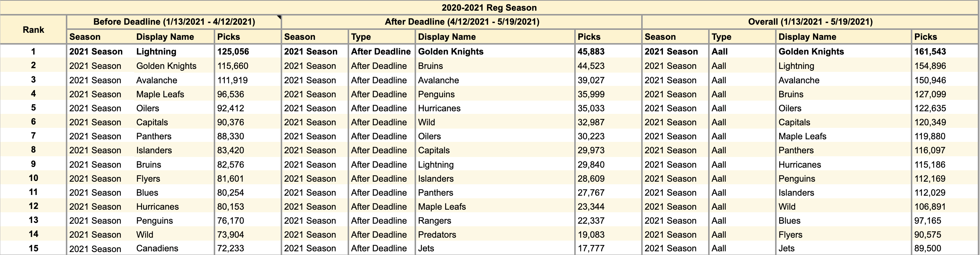Select the Rank header cell

[x=33, y=30]
